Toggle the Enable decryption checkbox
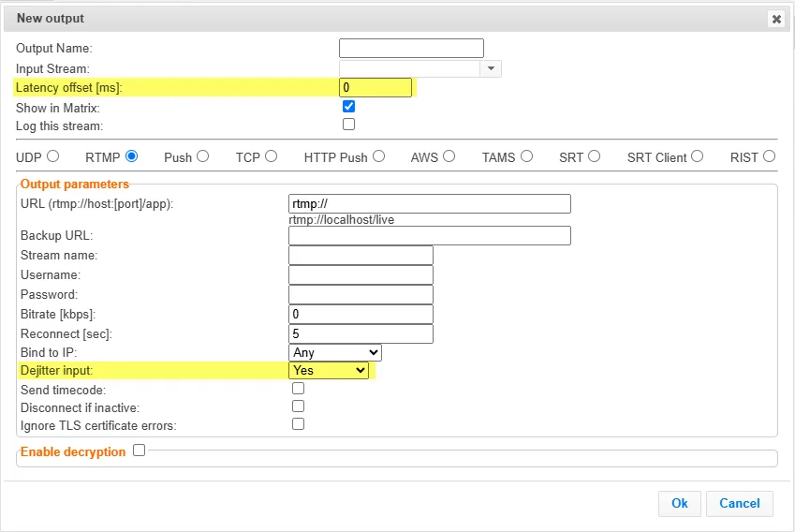The height and width of the screenshot is (532, 795). [139, 451]
